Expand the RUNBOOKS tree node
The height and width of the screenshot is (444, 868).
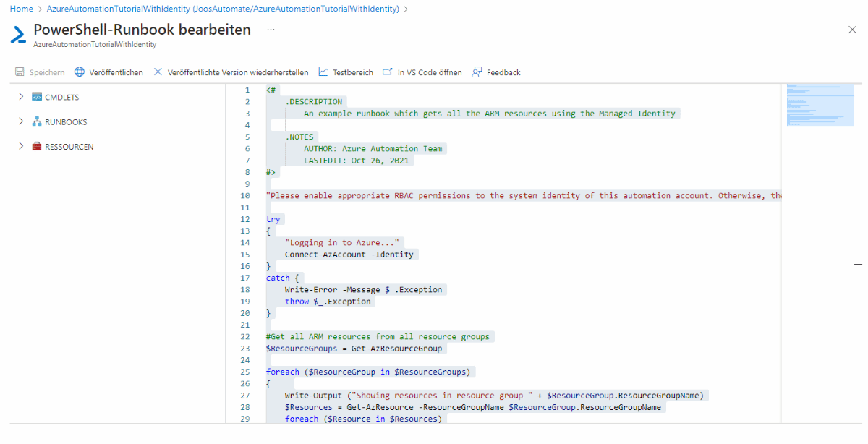click(x=21, y=122)
